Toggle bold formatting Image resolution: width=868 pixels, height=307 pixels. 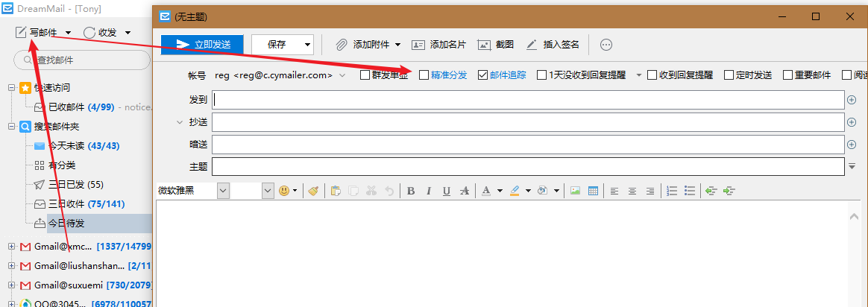[x=411, y=191]
